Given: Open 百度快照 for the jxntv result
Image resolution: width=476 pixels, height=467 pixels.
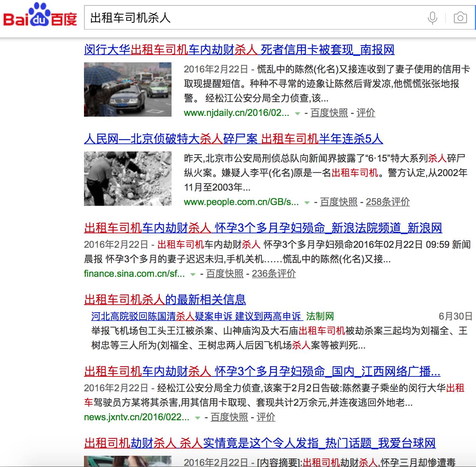Looking at the screenshot, I should coord(229,417).
